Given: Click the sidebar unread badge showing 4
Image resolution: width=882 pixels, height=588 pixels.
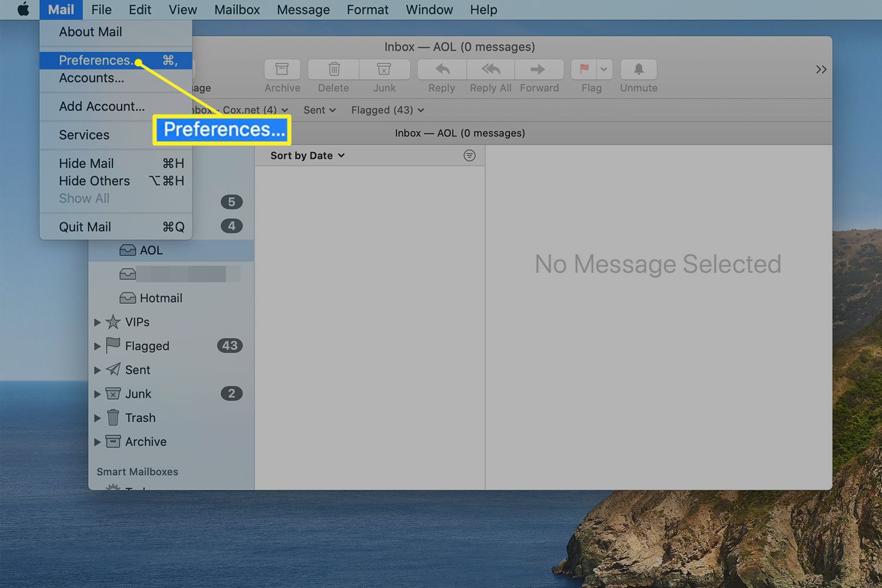Looking at the screenshot, I should [x=232, y=226].
